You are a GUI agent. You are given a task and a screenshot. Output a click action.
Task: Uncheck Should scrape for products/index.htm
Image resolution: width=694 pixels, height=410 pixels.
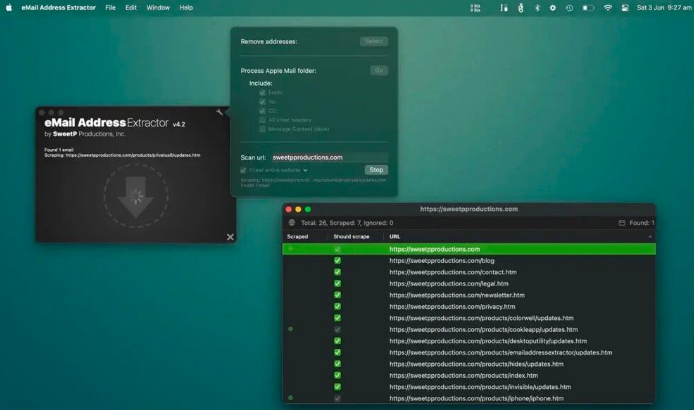pyautogui.click(x=337, y=375)
